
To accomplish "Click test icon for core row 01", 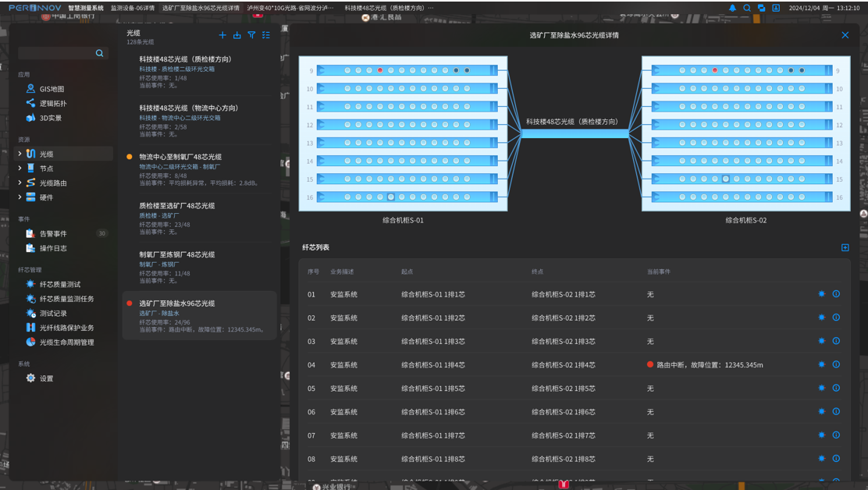I will pos(821,293).
